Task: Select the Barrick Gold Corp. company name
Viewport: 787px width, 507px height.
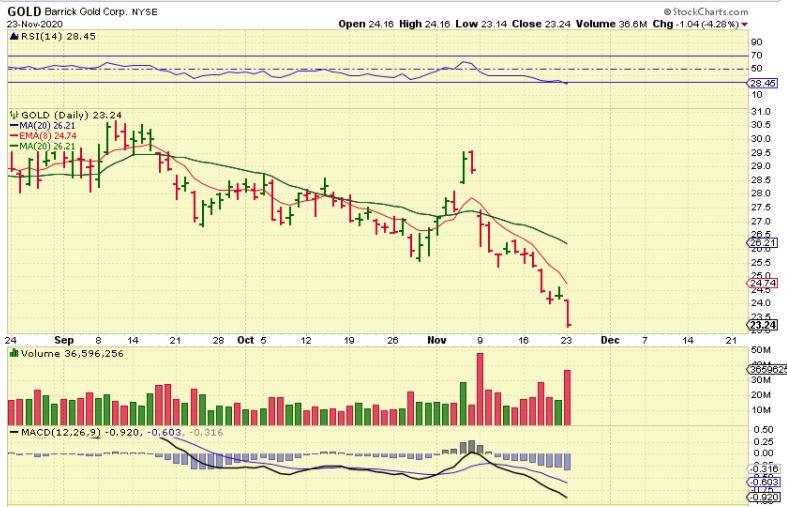Action: (x=86, y=12)
